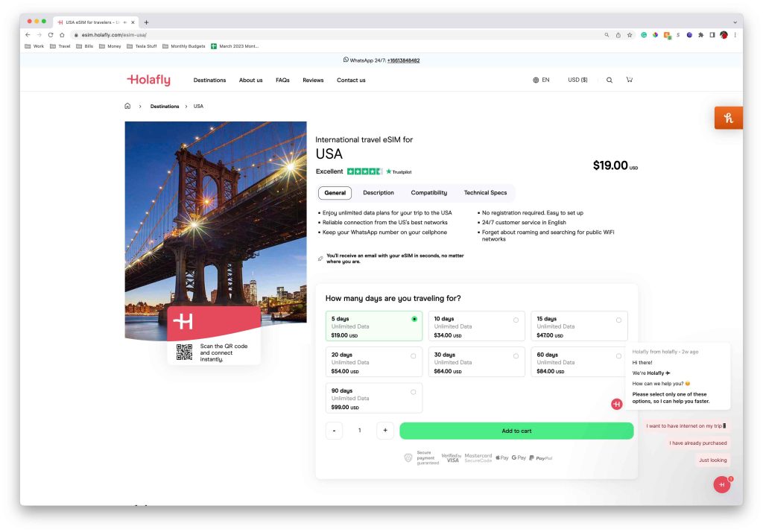Open the EN language selector

[x=541, y=80]
